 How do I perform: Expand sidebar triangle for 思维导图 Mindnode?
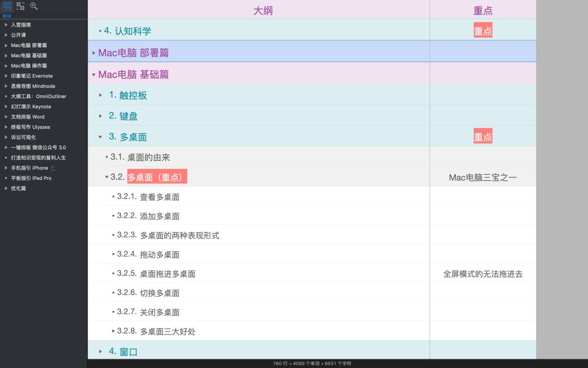click(6, 86)
